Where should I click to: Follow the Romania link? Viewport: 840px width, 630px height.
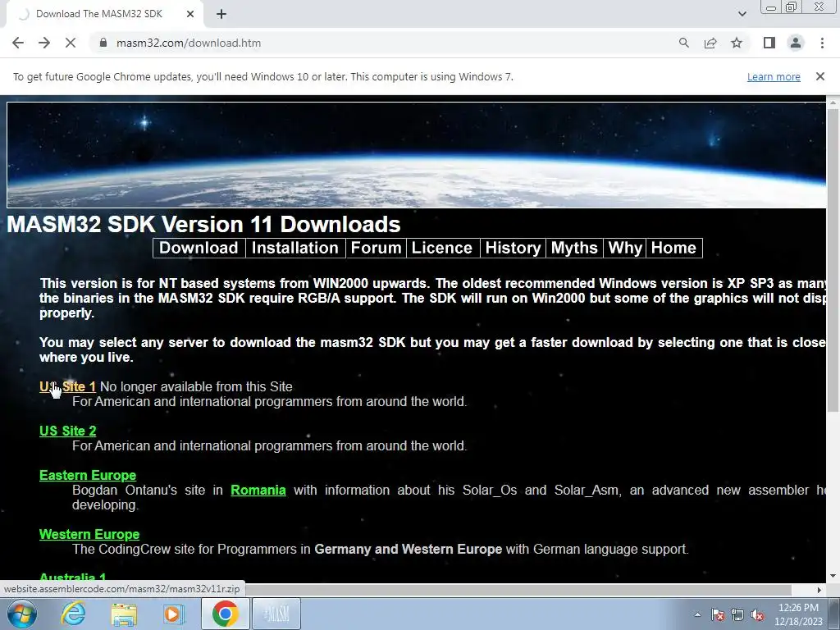pos(258,491)
